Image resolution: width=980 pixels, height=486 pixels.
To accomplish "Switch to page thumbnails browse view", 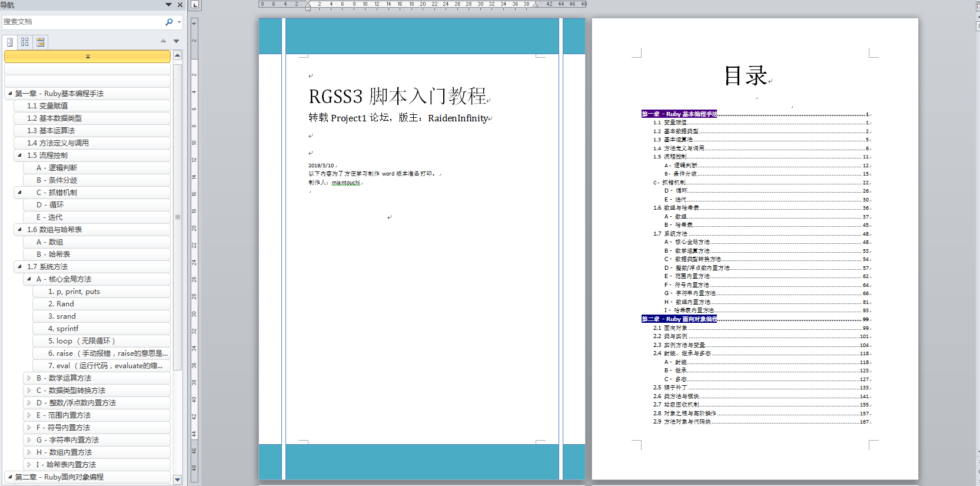I will point(25,42).
